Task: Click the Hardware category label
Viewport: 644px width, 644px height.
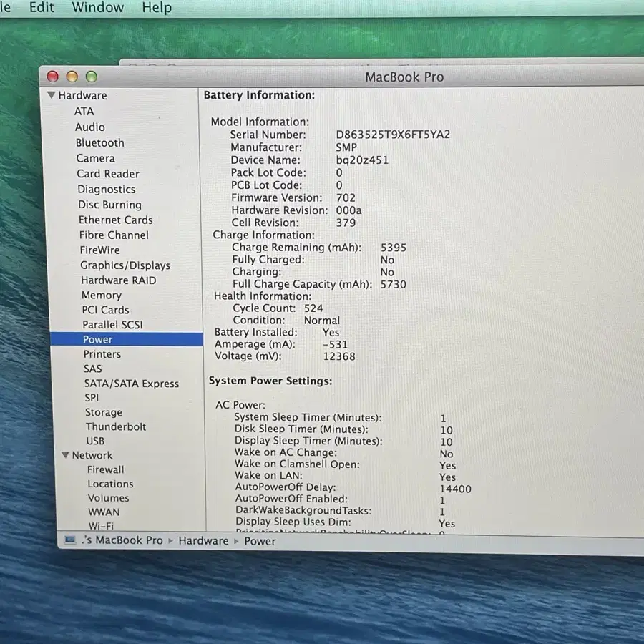Action: coord(82,95)
